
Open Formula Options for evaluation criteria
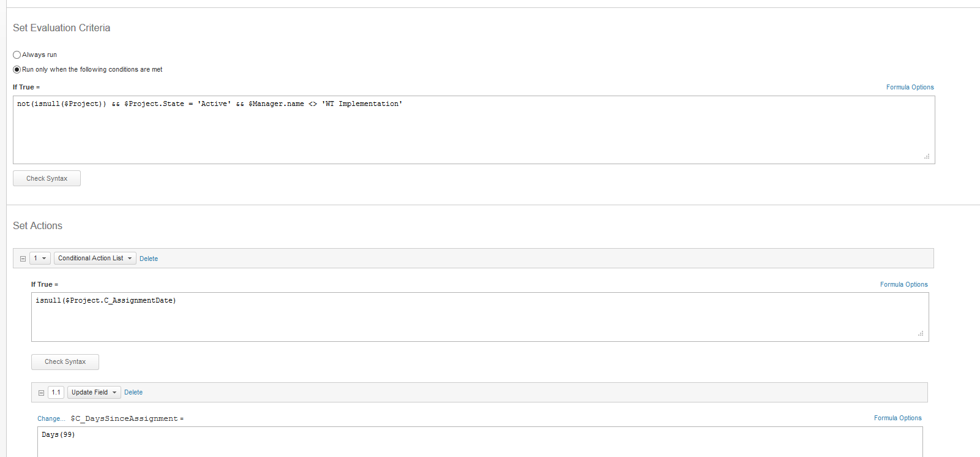[x=910, y=87]
